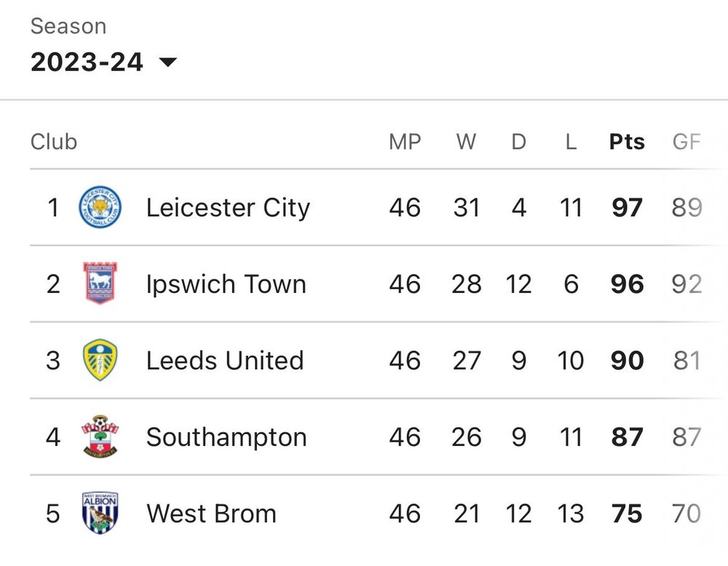Open the West Brom team link
This screenshot has width=728, height=566.
(x=211, y=514)
